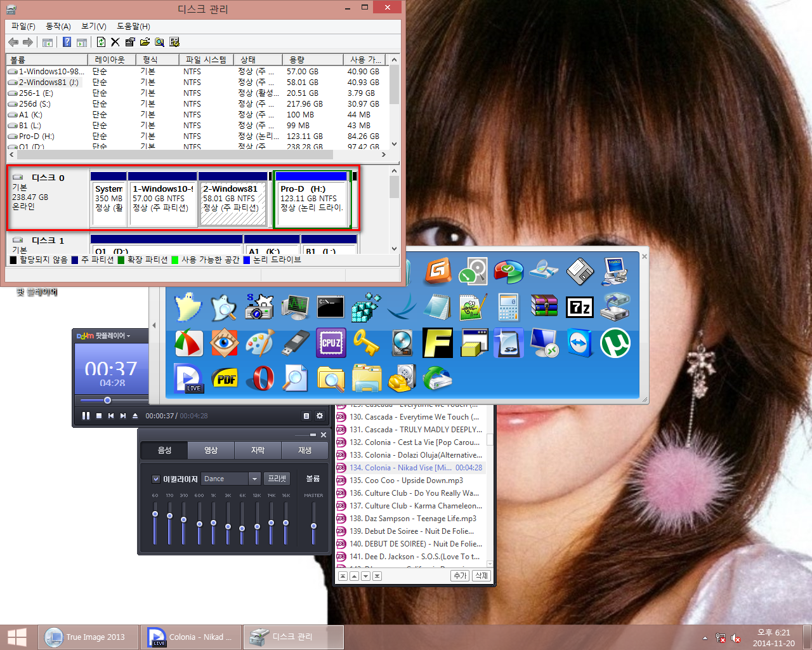
Task: Toggle the equalizer checkbox in PotPlayer
Action: (156, 479)
